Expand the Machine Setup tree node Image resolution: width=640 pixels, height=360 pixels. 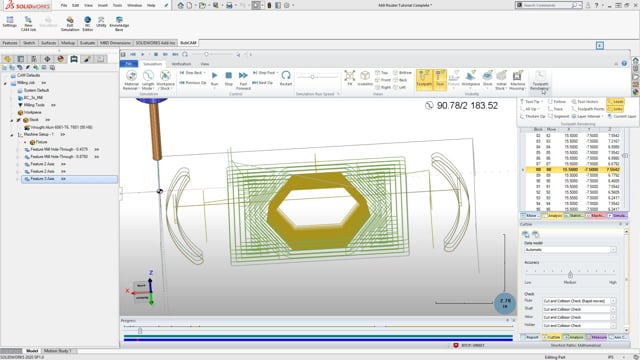pos(12,135)
